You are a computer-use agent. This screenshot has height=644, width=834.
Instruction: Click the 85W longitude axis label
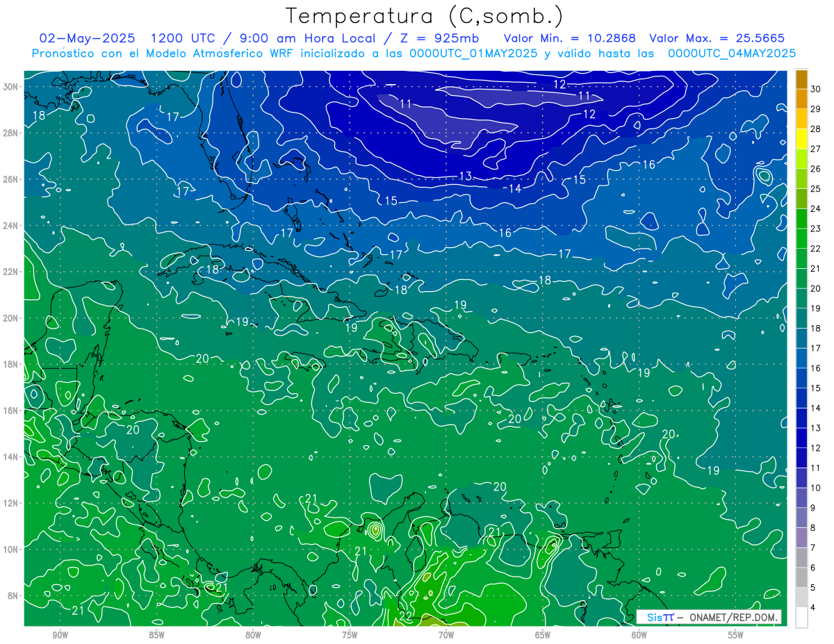pos(156,635)
